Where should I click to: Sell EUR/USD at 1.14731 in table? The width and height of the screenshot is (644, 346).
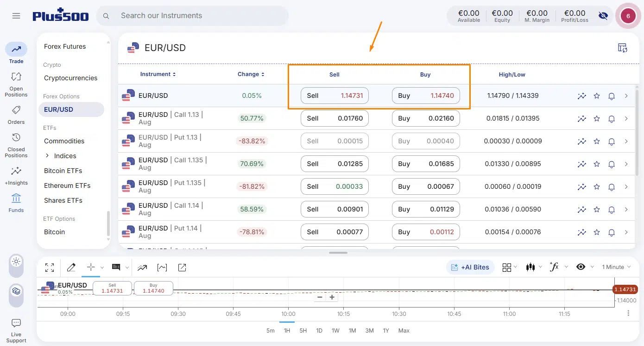point(335,96)
